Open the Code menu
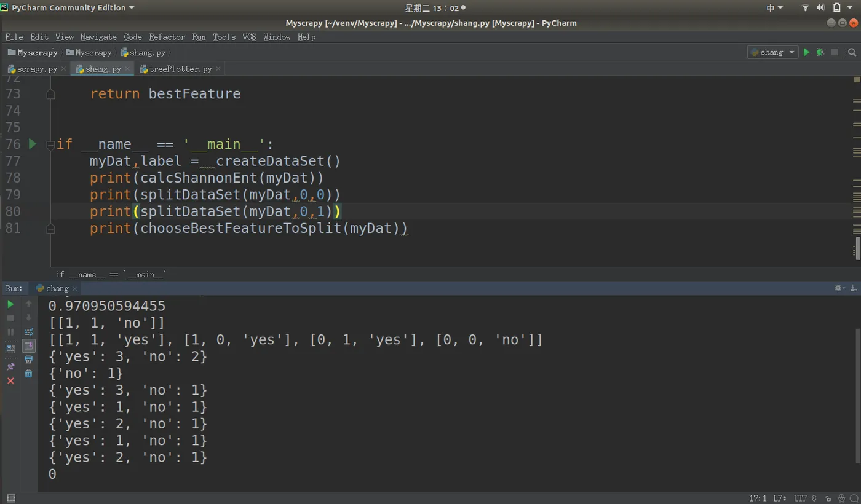This screenshot has width=861, height=504. pos(133,37)
